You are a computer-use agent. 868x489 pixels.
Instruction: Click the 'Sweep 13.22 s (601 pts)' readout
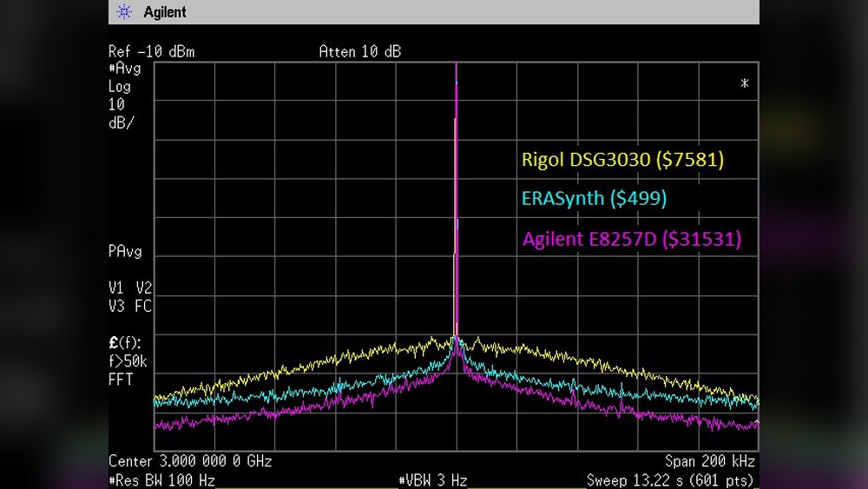(x=670, y=480)
